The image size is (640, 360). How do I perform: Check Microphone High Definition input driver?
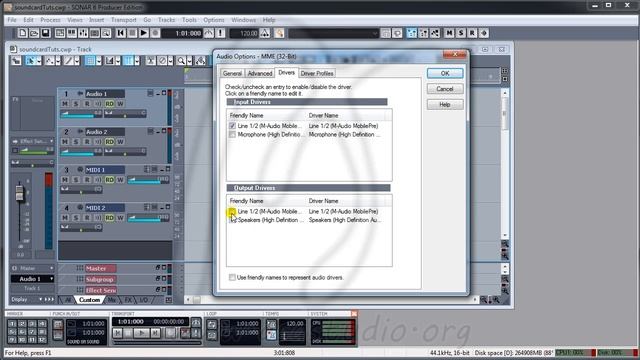(232, 134)
